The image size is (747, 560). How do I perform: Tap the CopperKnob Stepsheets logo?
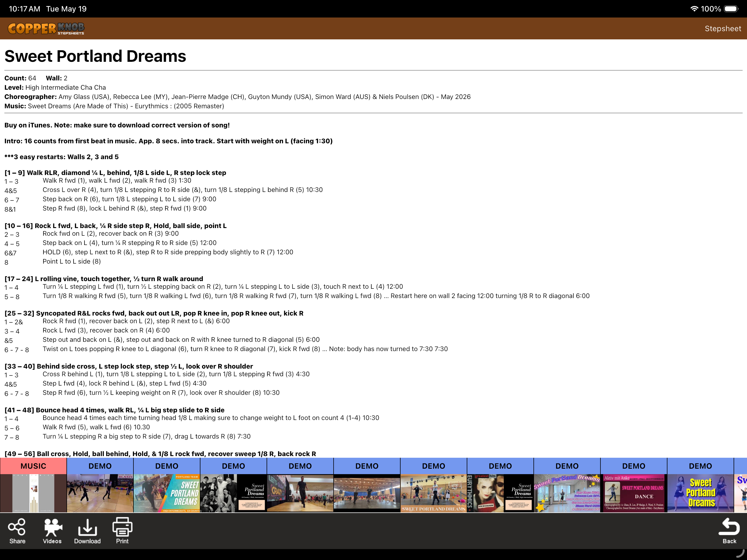[46, 29]
